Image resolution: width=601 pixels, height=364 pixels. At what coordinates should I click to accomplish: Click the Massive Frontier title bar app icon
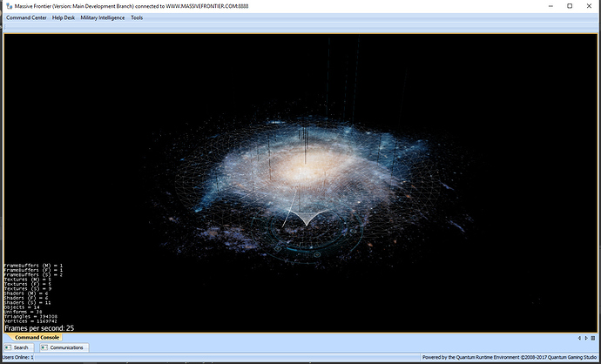click(10, 6)
